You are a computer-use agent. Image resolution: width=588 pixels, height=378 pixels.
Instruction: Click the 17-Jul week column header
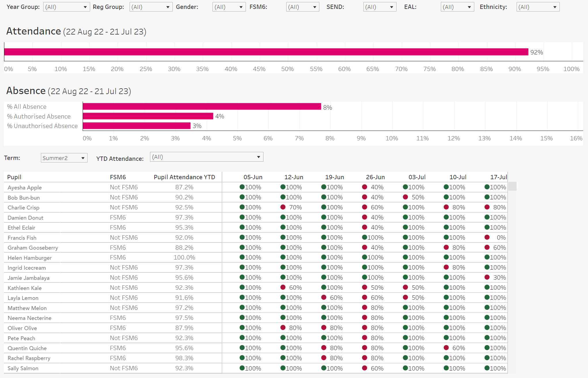coord(499,177)
